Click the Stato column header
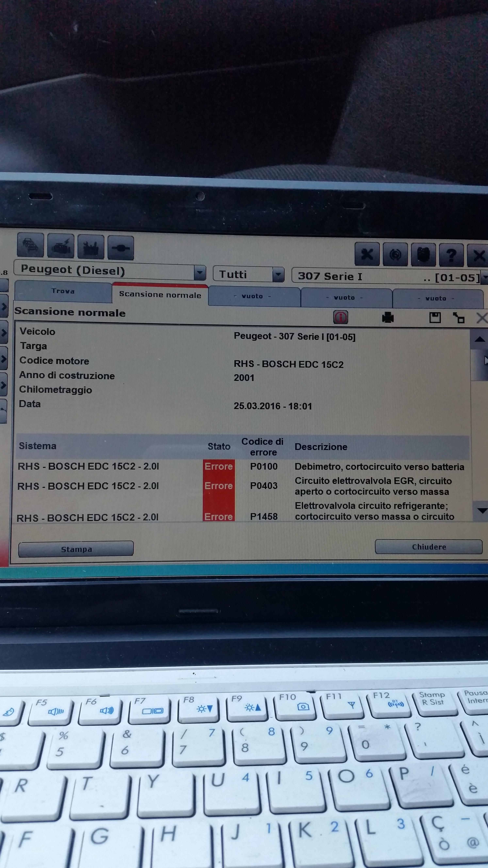 click(219, 447)
